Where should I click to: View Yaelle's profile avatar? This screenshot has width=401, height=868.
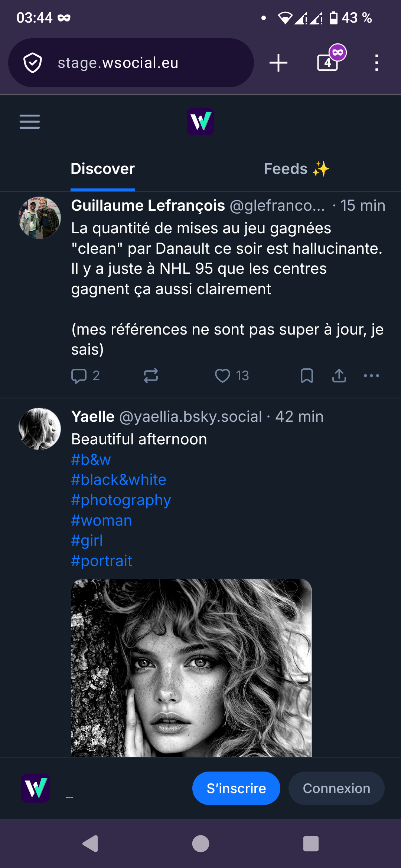pyautogui.click(x=40, y=429)
